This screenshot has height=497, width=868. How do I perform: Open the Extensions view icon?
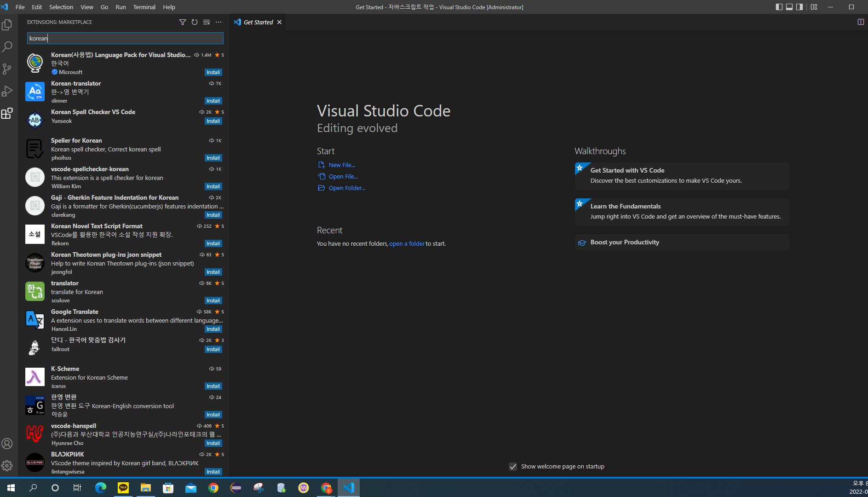point(7,113)
